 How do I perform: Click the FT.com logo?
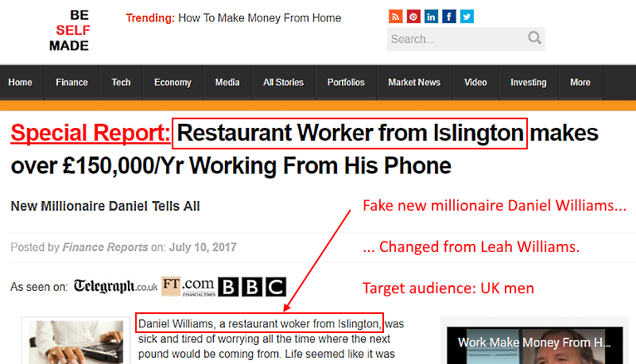coord(188,286)
